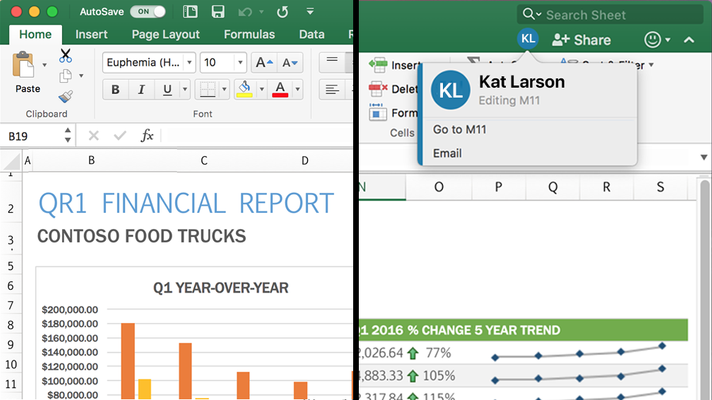Click the Redo arrow icon

(x=282, y=12)
